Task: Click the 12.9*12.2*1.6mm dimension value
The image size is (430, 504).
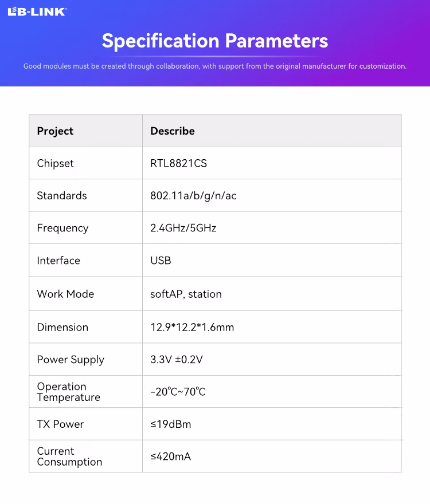Action: [192, 328]
